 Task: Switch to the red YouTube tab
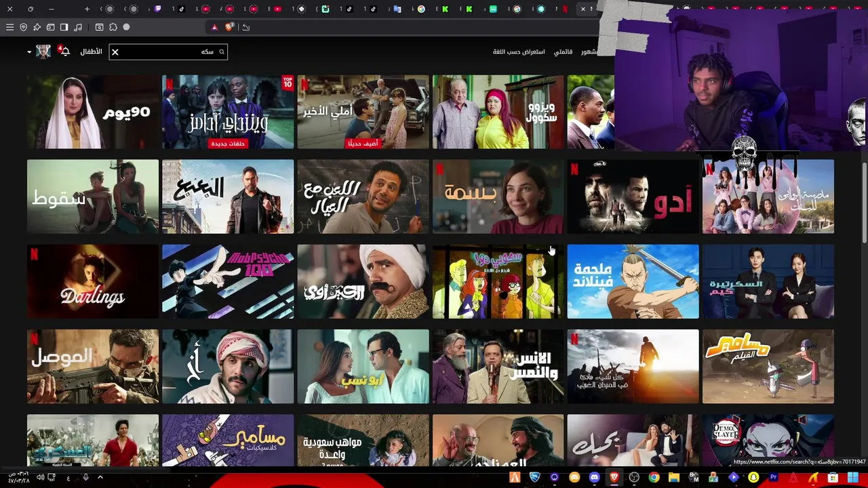[x=277, y=9]
